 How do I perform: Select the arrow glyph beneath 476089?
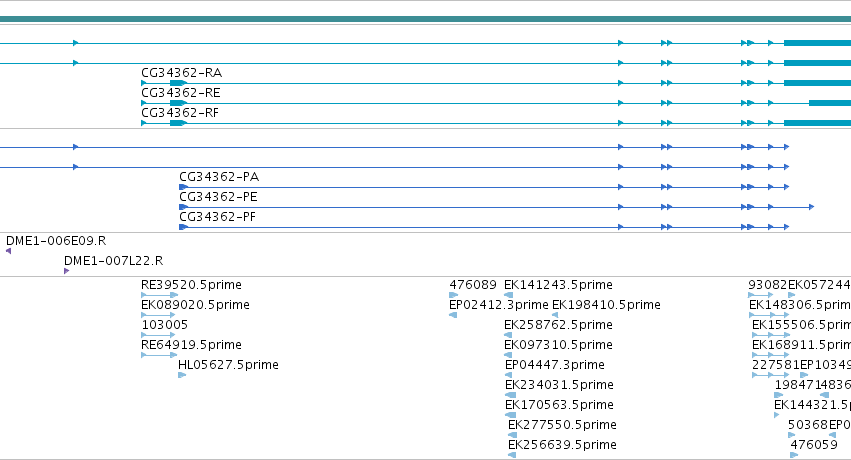(x=454, y=295)
